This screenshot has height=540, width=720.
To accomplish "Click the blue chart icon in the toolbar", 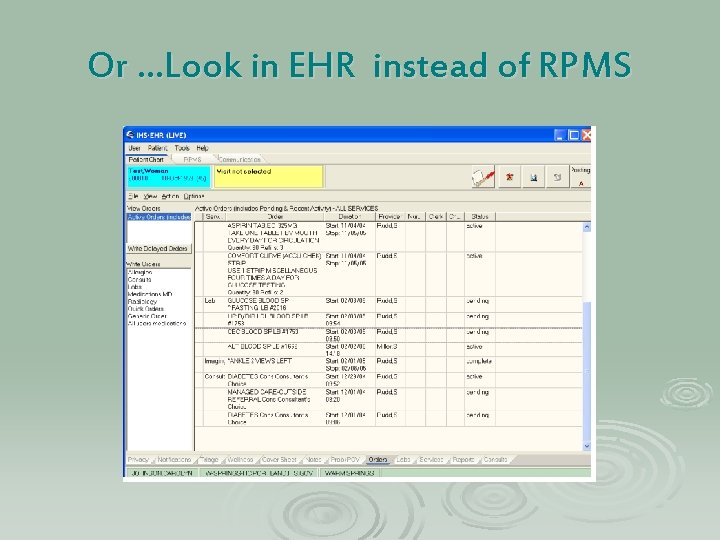I will click(533, 177).
